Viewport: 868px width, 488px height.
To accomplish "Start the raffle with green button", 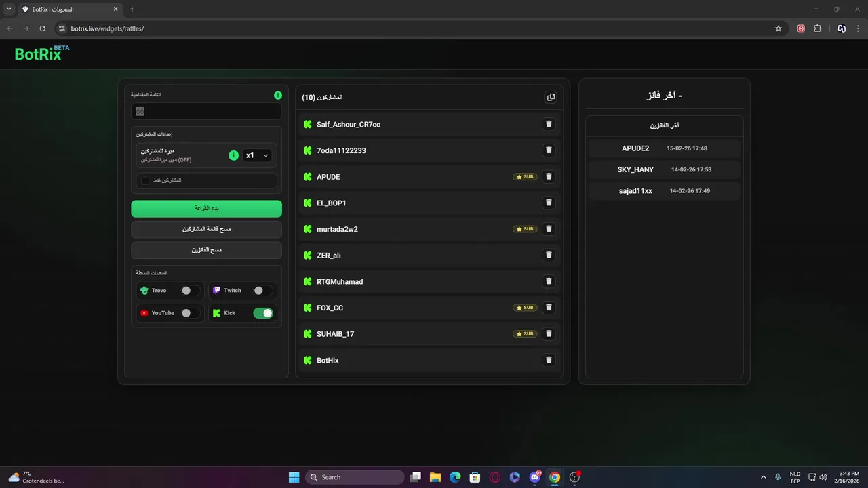I will [206, 208].
